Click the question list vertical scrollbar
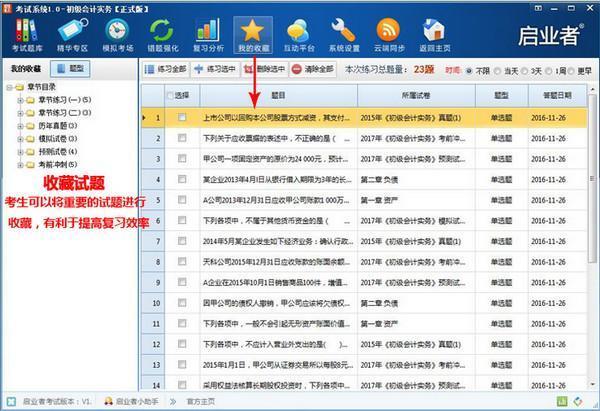Viewport: 600px width, 411px height. tap(592, 180)
